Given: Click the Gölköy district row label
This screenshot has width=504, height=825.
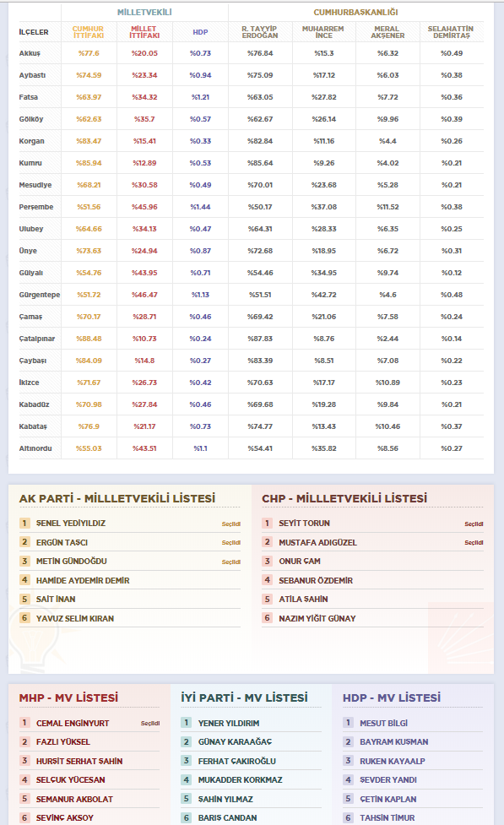Looking at the screenshot, I should pyautogui.click(x=31, y=119).
